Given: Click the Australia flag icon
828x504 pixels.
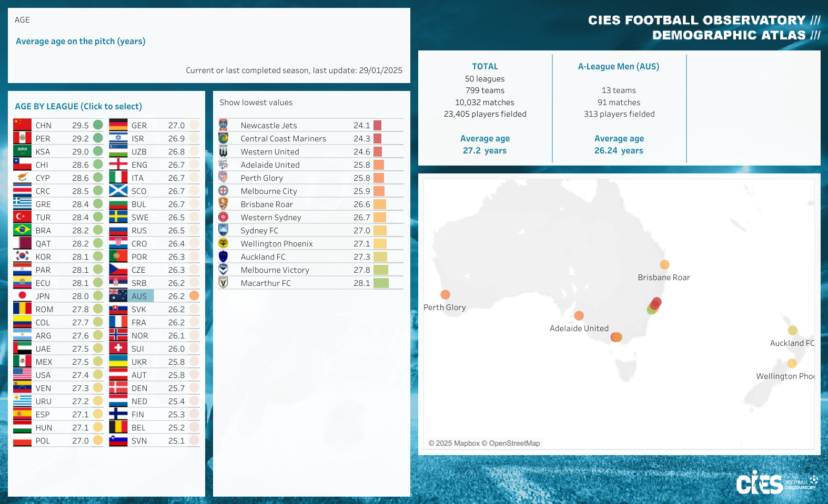Looking at the screenshot, I should (118, 296).
